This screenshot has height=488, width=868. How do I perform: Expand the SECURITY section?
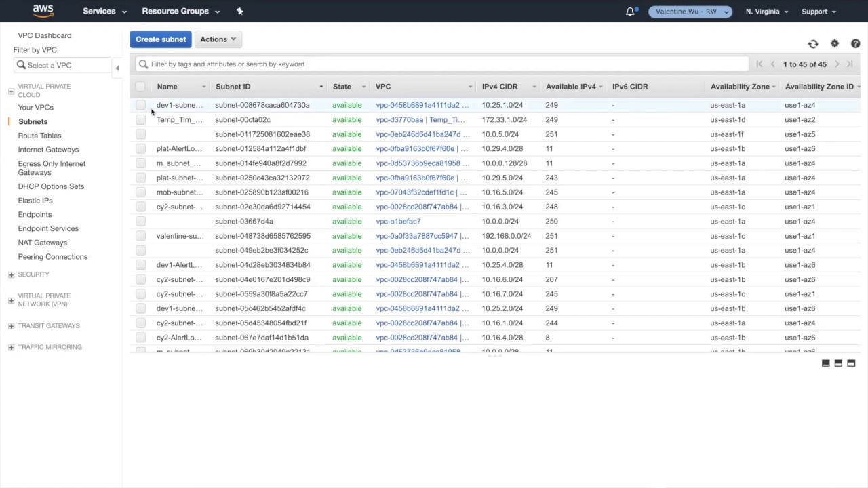click(11, 274)
